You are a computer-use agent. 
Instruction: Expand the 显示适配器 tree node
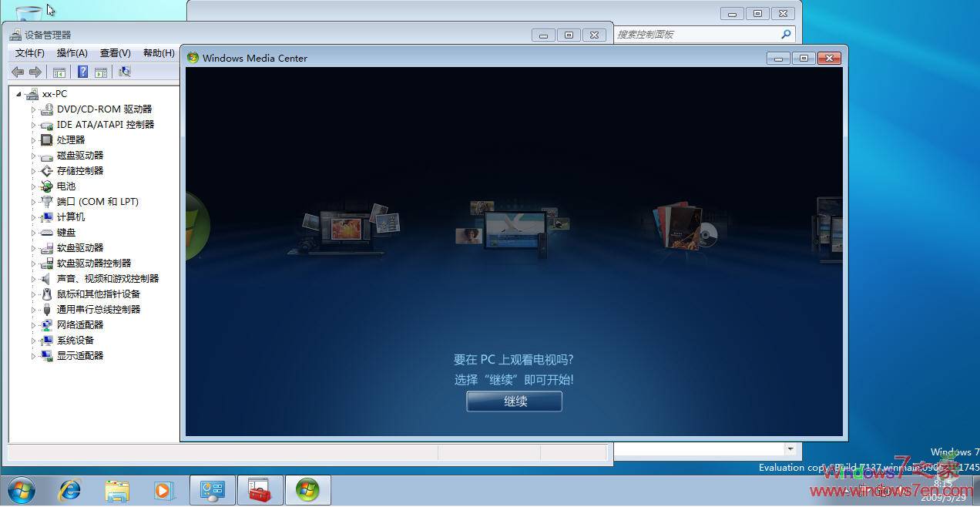(x=35, y=355)
